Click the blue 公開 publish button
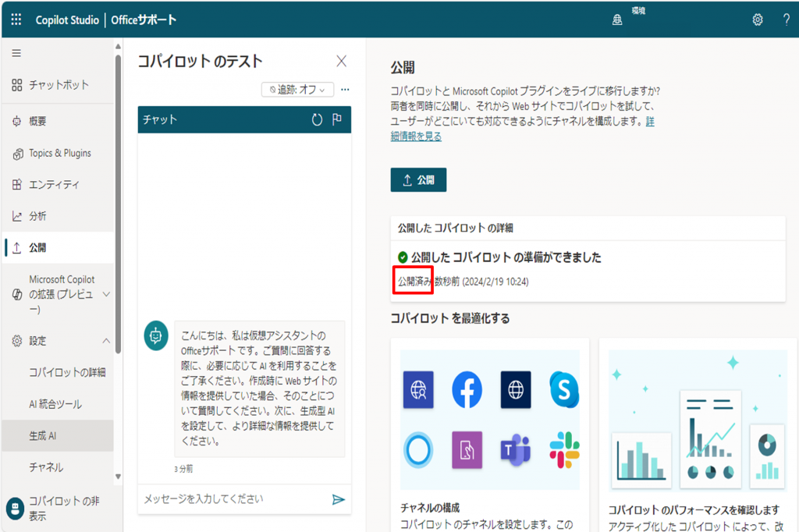The width and height of the screenshot is (799, 532). [418, 180]
